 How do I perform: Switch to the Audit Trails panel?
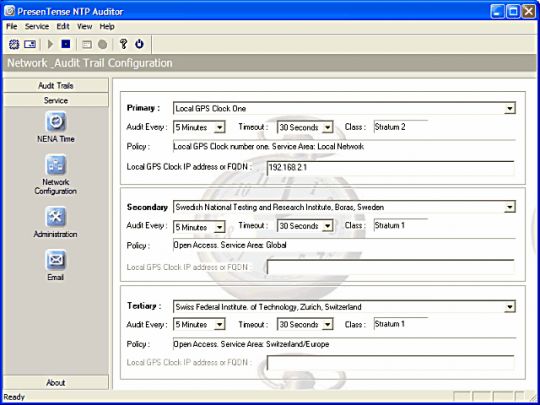click(x=55, y=86)
